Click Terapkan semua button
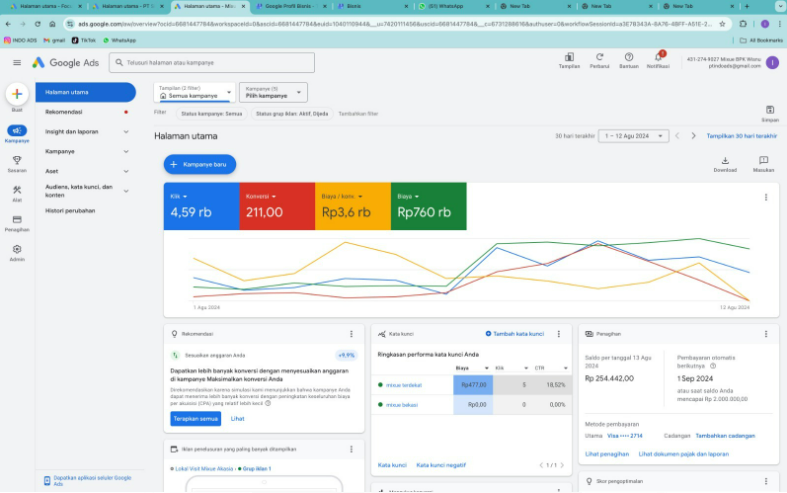Viewport: 787px width, 493px height. point(195,419)
